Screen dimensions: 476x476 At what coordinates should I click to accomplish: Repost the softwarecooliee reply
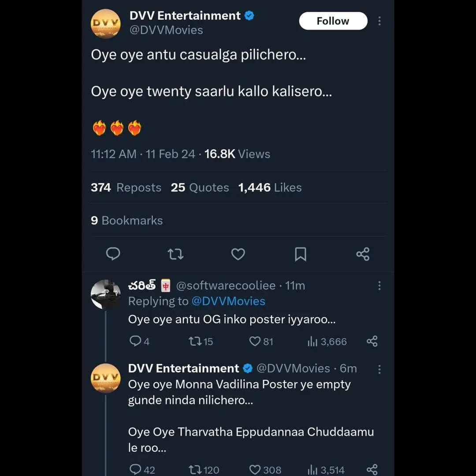[195, 342]
